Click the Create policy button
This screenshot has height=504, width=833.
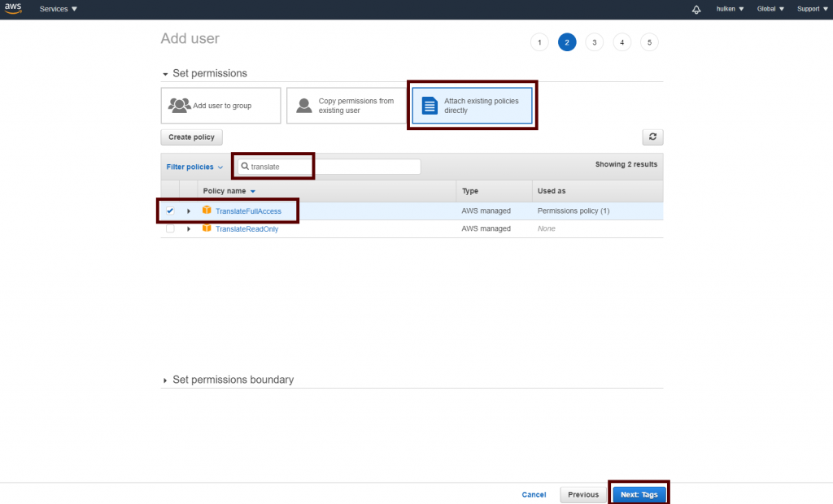point(192,137)
